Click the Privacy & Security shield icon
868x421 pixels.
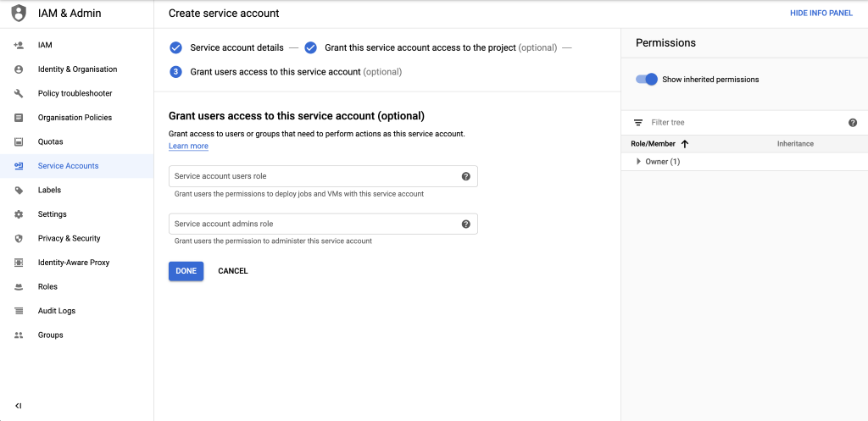pos(19,239)
